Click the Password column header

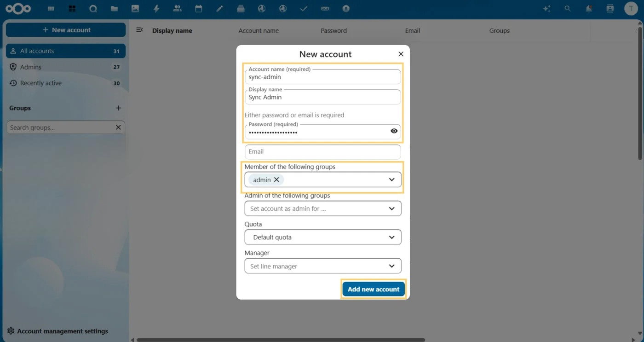[334, 31]
